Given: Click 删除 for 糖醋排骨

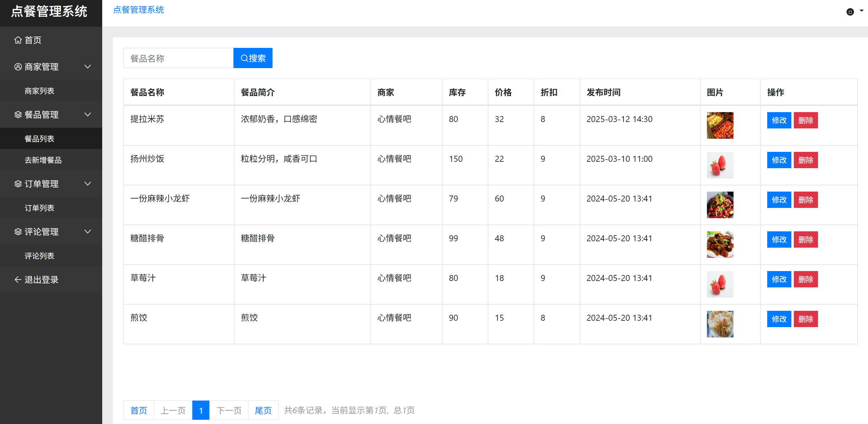Looking at the screenshot, I should coord(806,239).
